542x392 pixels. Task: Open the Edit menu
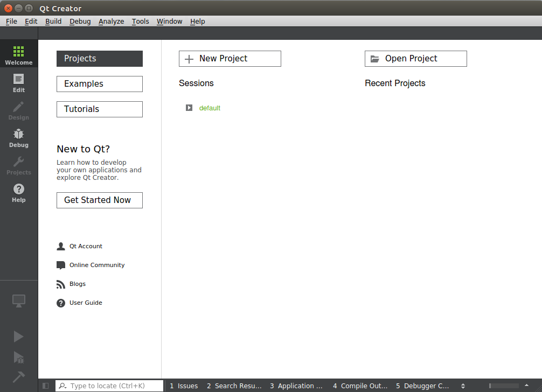[31, 22]
